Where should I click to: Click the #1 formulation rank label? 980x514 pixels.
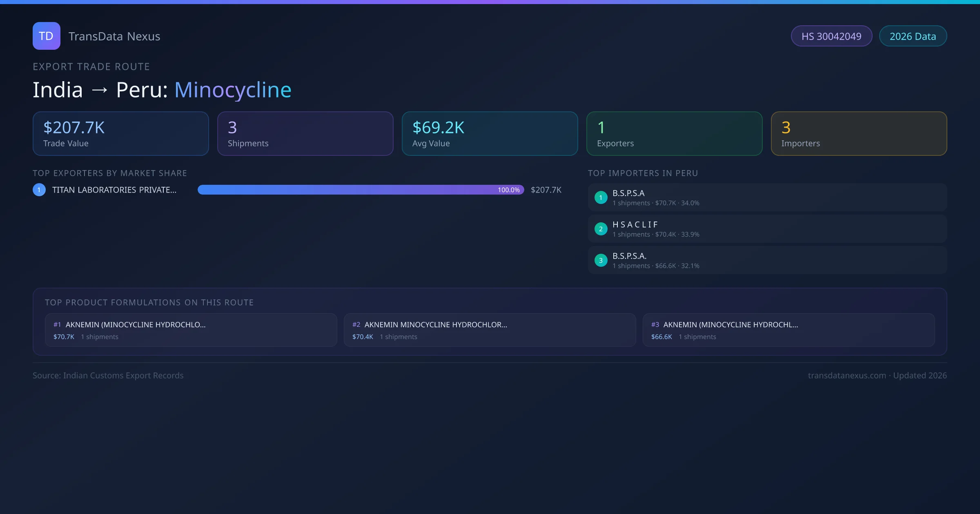pyautogui.click(x=57, y=325)
